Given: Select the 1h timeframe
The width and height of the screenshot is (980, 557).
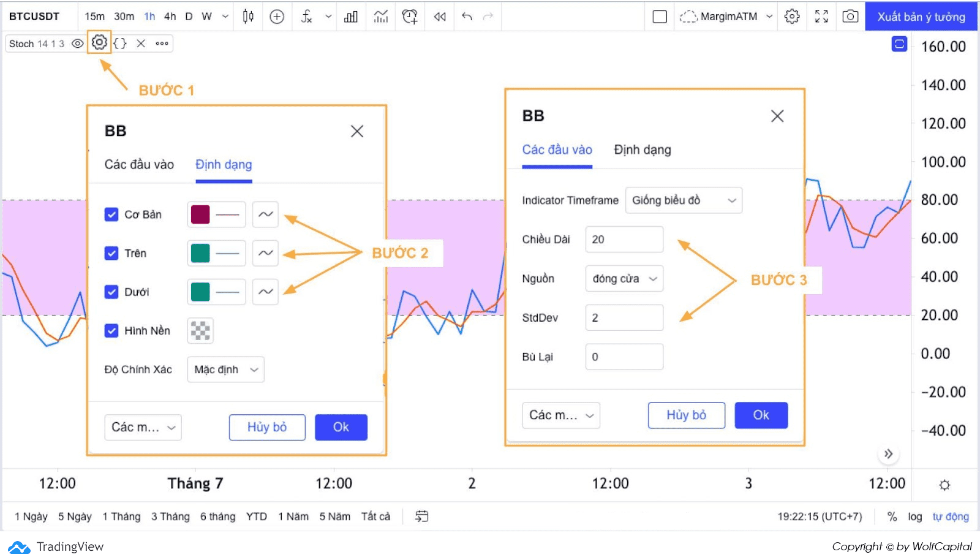Looking at the screenshot, I should (x=149, y=17).
